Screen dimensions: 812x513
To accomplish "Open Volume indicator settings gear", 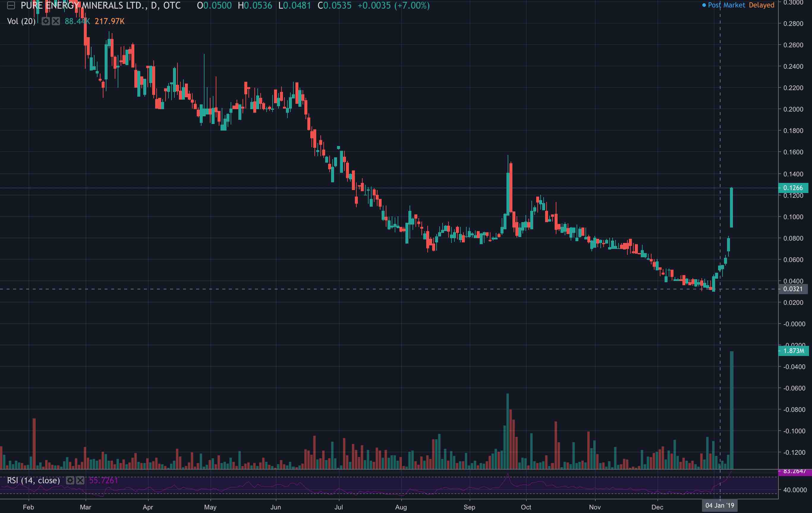I will (x=46, y=21).
